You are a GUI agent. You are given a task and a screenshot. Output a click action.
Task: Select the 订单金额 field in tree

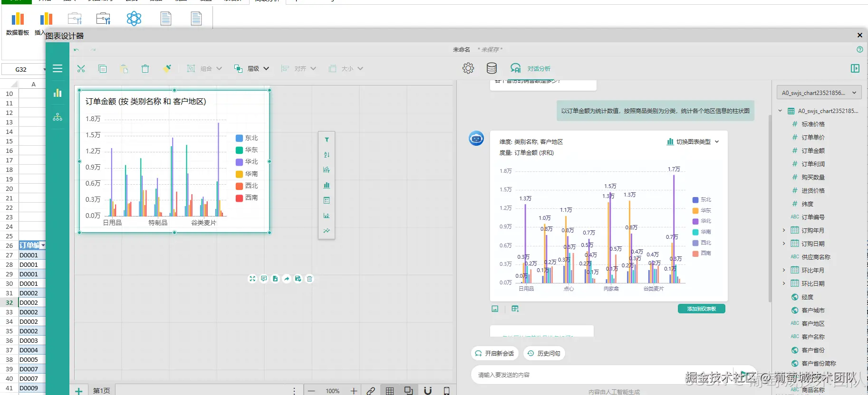coord(813,150)
